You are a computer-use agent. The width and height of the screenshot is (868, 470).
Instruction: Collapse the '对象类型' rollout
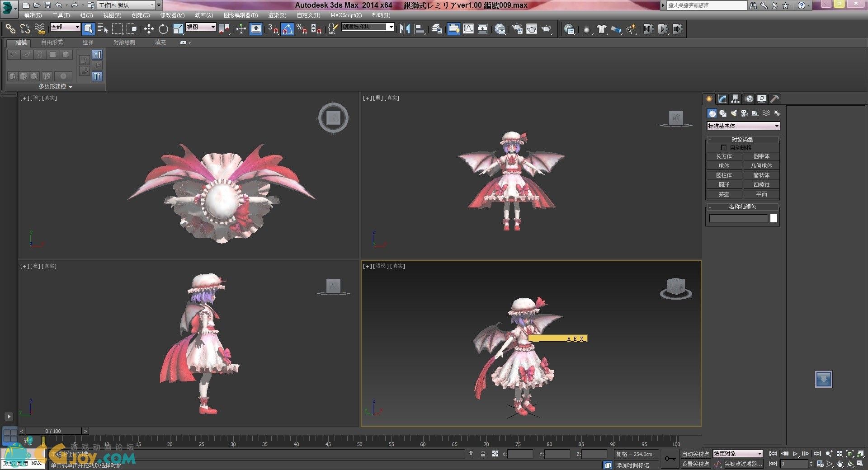[743, 139]
